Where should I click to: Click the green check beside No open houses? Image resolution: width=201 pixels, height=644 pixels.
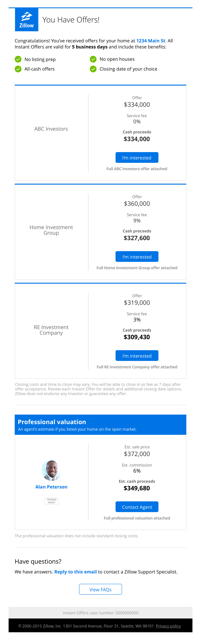93,59
